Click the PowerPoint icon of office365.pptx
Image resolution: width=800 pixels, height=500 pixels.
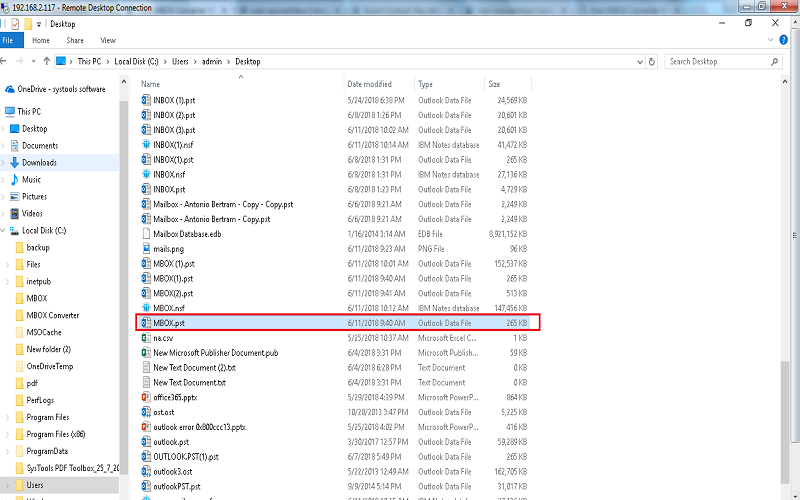click(x=146, y=397)
